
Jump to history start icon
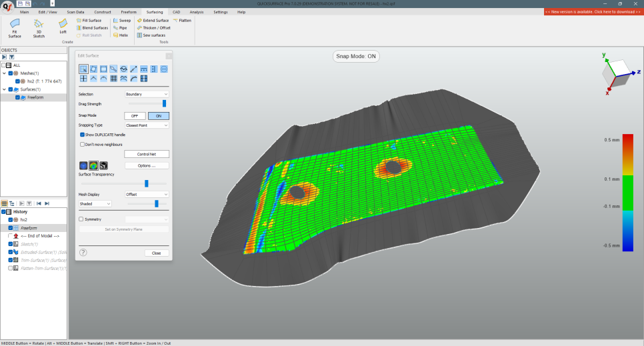click(39, 203)
